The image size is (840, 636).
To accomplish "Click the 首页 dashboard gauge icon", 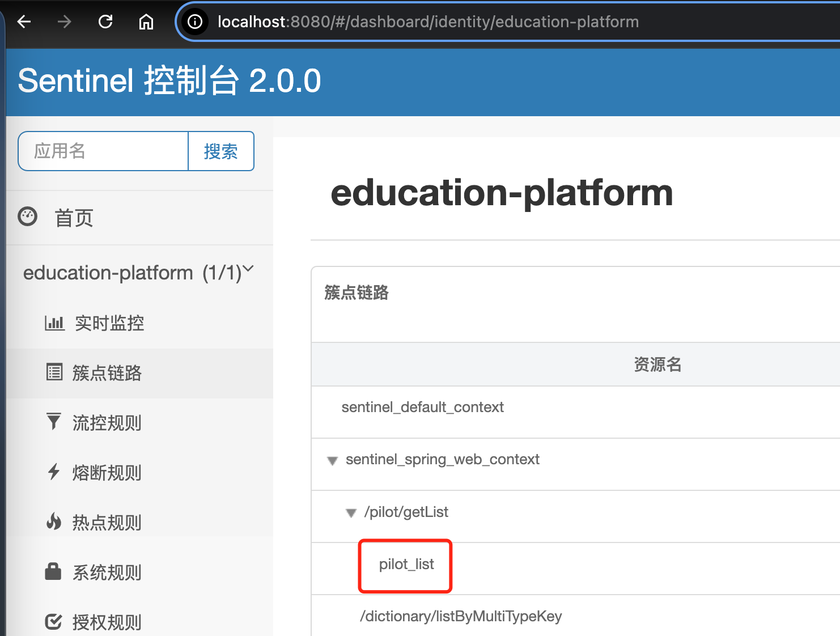I will [x=27, y=217].
